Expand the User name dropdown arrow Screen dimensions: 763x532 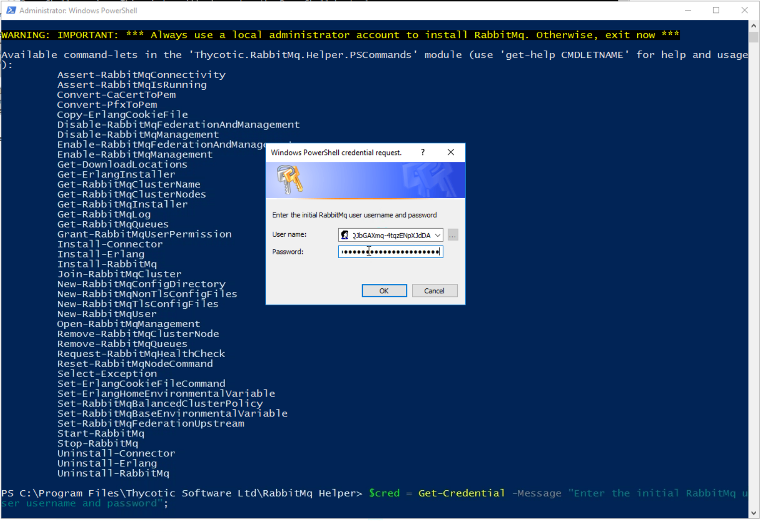click(437, 235)
